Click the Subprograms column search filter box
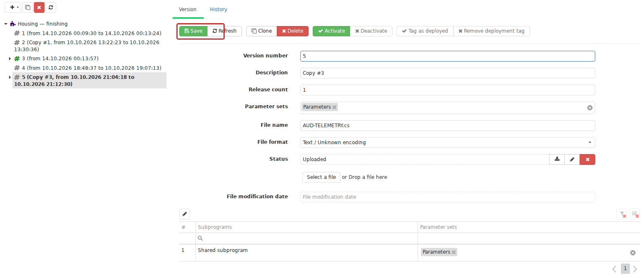Image resolution: width=644 pixels, height=278 pixels. pyautogui.click(x=307, y=238)
